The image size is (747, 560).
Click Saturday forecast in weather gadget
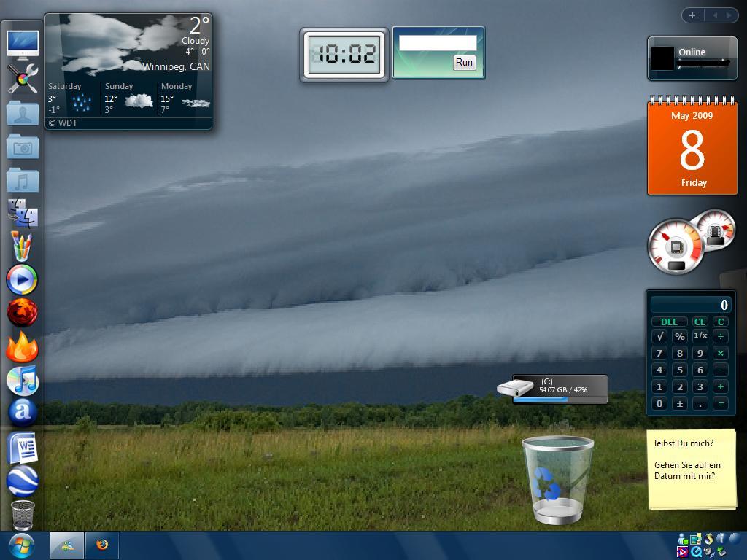(72, 99)
